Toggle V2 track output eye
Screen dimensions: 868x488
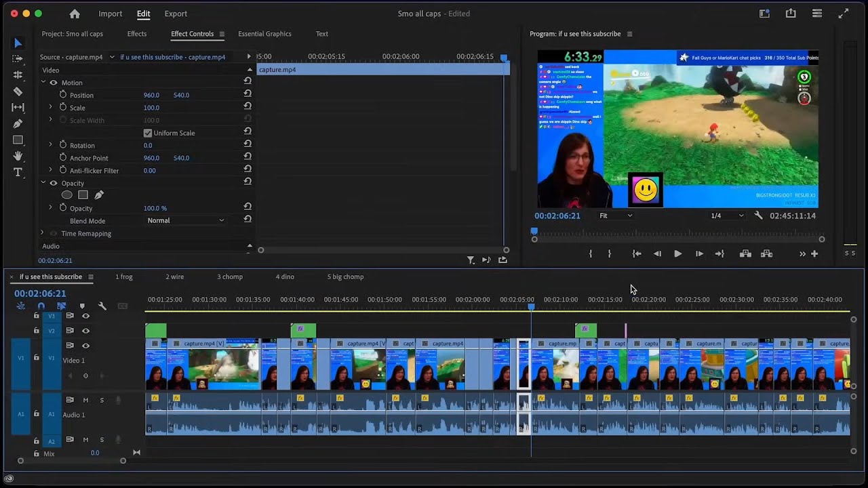85,331
